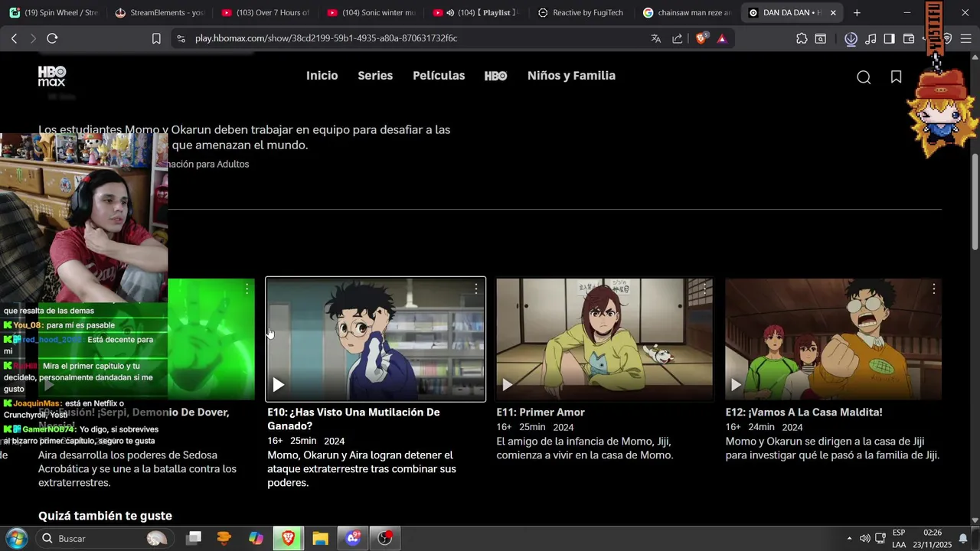Open options dots on E12 Casa Maldita card
Screen dimensions: 980x551
[933, 289]
